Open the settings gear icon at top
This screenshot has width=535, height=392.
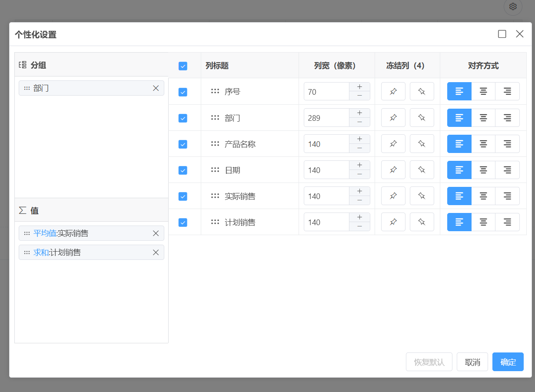pyautogui.click(x=513, y=7)
